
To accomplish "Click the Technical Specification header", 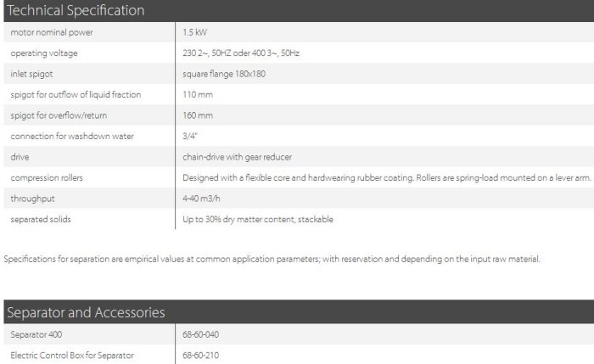I will [75, 11].
